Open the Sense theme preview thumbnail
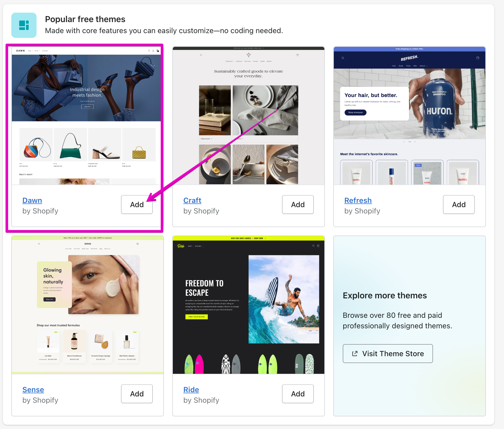Viewport: 504px width, 429px height. coord(88,305)
